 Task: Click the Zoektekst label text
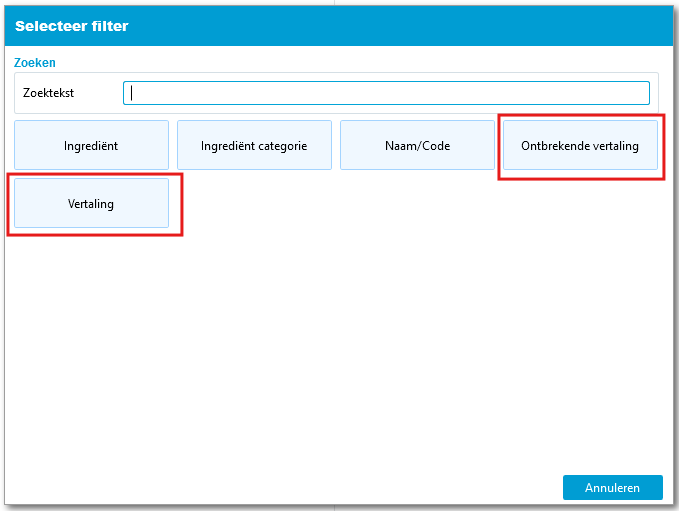coord(49,93)
